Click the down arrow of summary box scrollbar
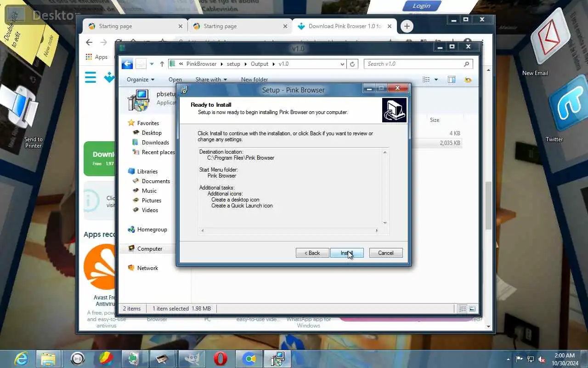The height and width of the screenshot is (368, 588). [385, 223]
